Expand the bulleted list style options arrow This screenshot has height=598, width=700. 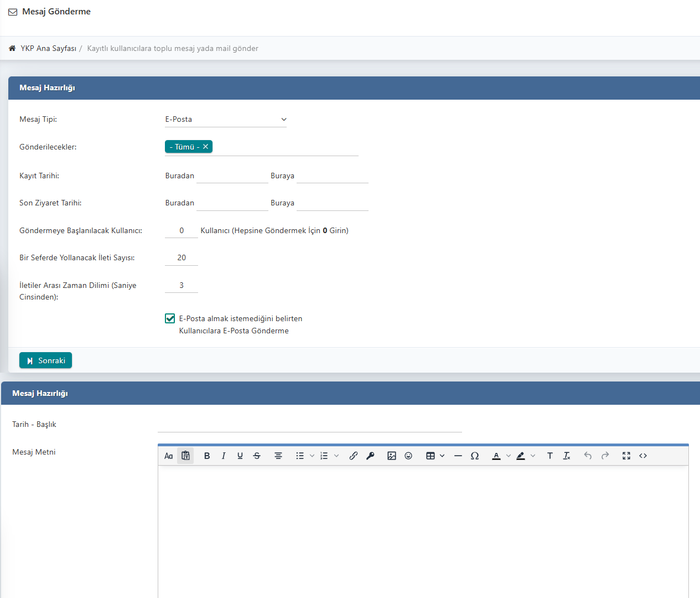pos(312,456)
